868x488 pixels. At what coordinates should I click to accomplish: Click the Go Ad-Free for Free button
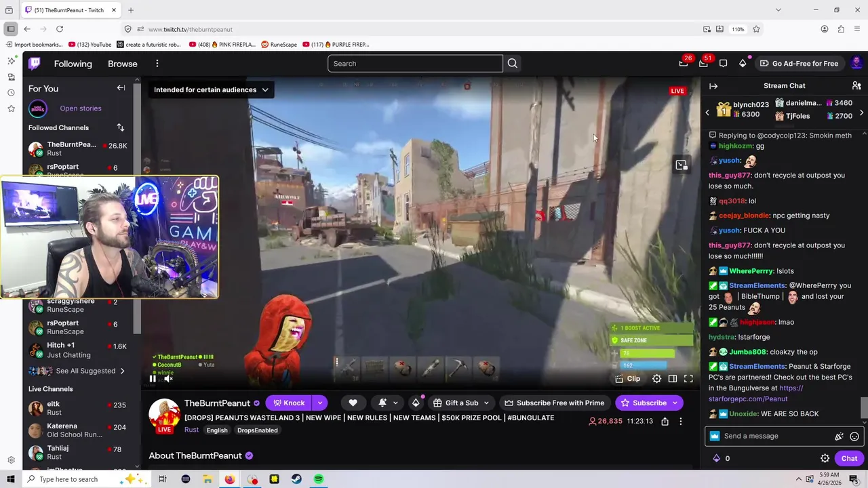799,64
